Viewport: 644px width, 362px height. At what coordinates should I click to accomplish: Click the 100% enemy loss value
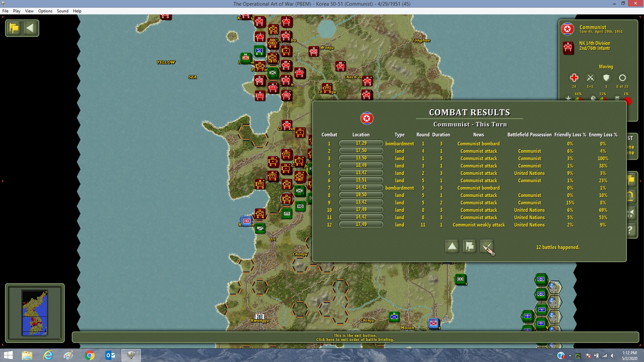[x=603, y=159]
